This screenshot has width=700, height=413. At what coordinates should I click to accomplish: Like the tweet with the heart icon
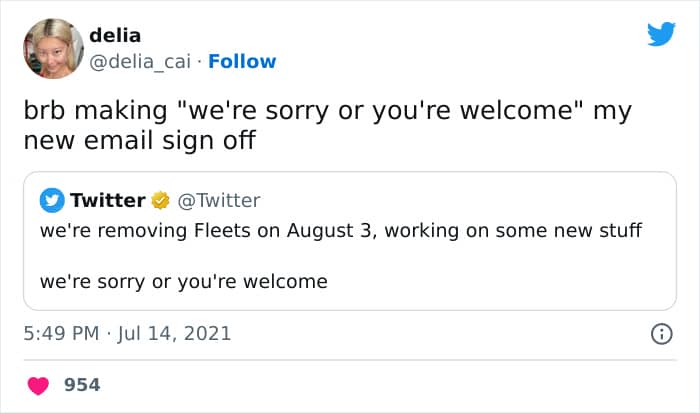[x=38, y=384]
